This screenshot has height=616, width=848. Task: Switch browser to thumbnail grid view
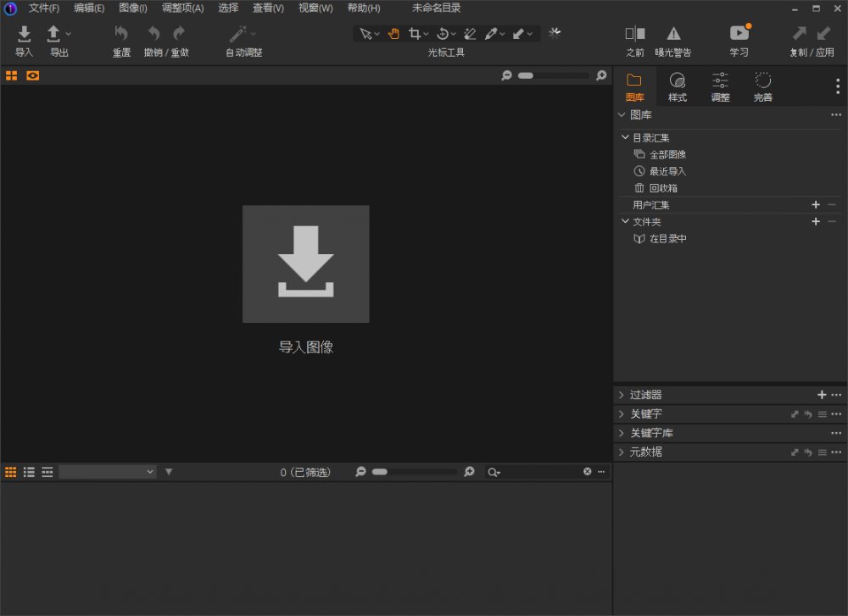click(11, 472)
